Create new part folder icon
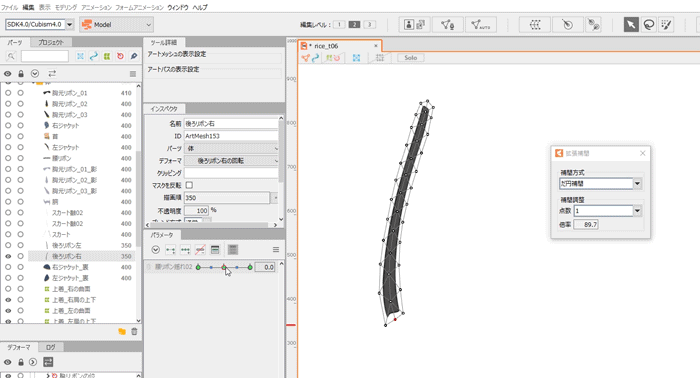 click(122, 332)
